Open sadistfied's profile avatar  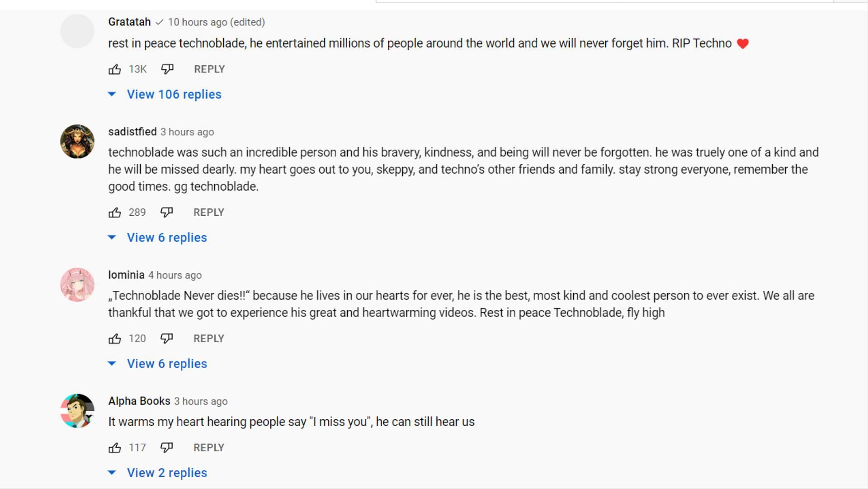[x=77, y=142]
